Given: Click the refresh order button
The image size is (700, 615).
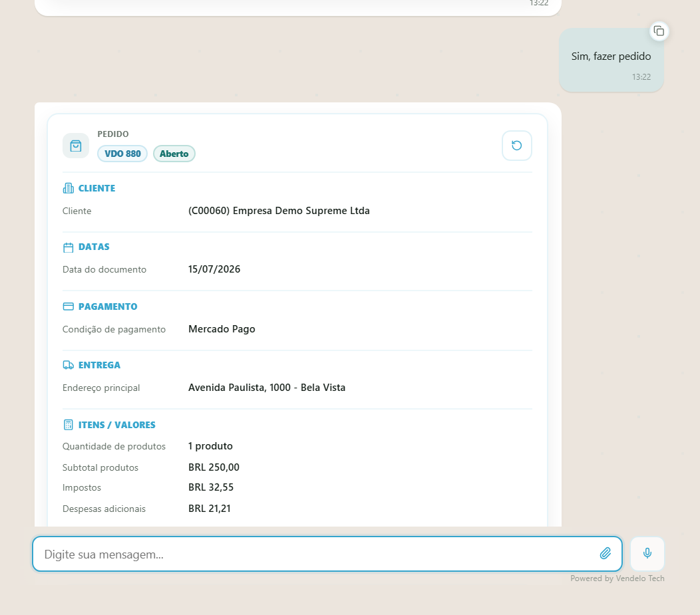Looking at the screenshot, I should pos(517,146).
